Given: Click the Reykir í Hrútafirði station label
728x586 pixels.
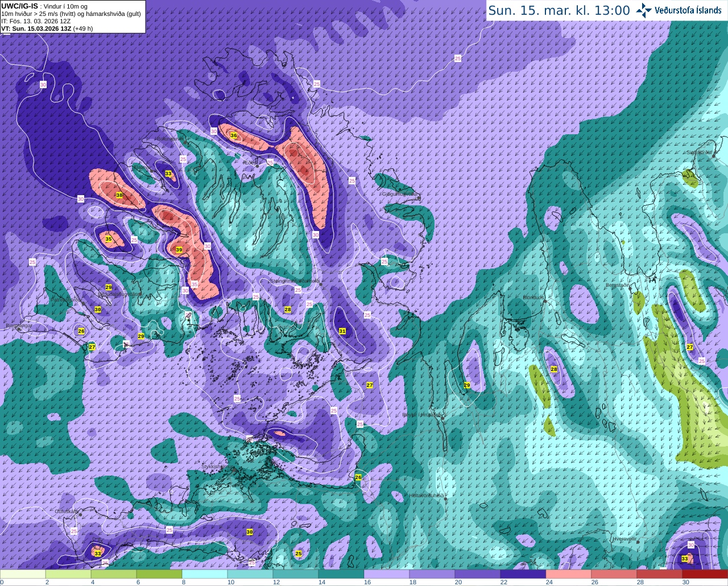Looking at the screenshot, I should pyautogui.click(x=423, y=415).
